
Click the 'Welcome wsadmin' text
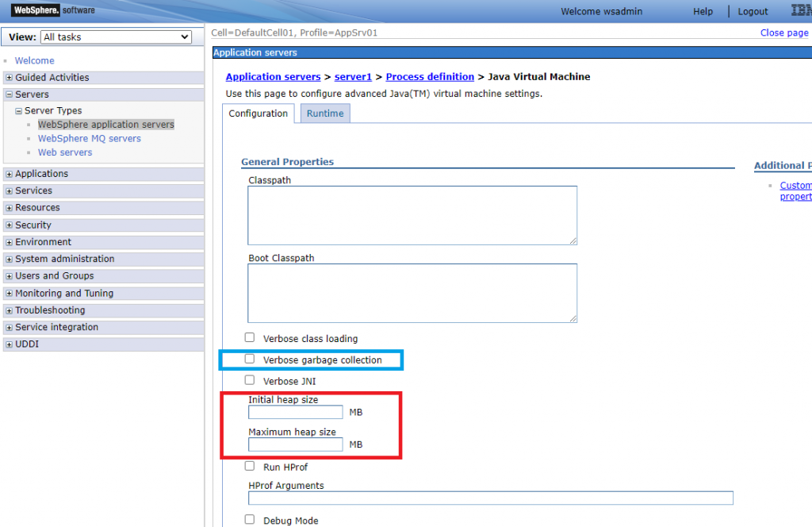601,11
